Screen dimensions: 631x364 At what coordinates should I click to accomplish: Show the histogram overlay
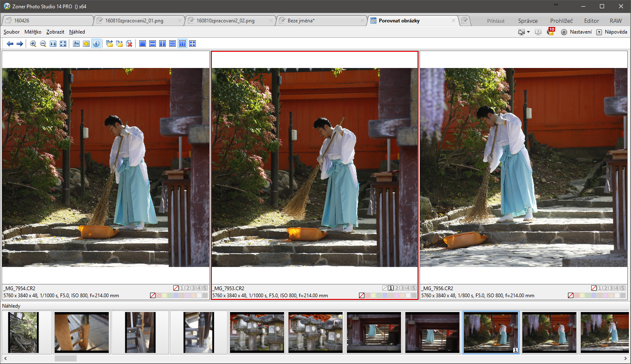pos(76,44)
